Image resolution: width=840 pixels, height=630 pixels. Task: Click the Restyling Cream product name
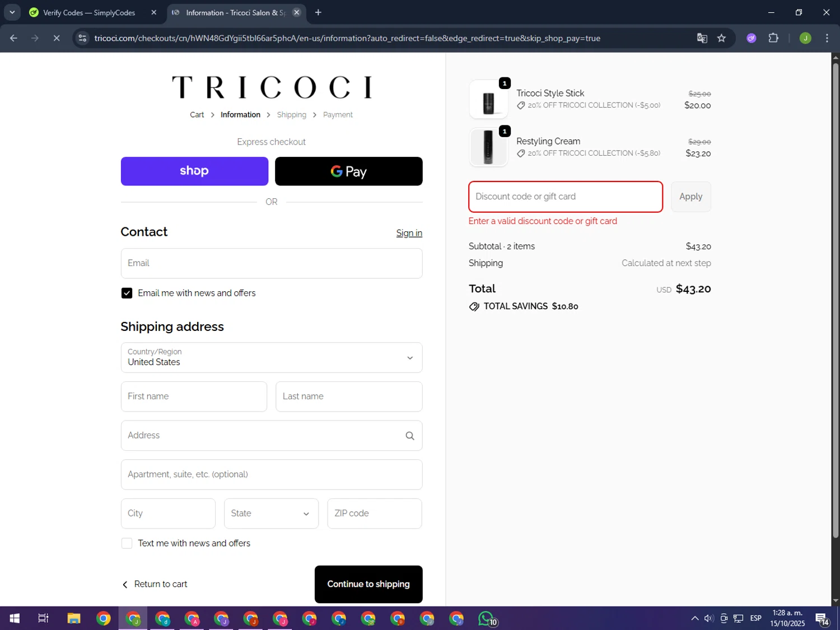pyautogui.click(x=548, y=141)
